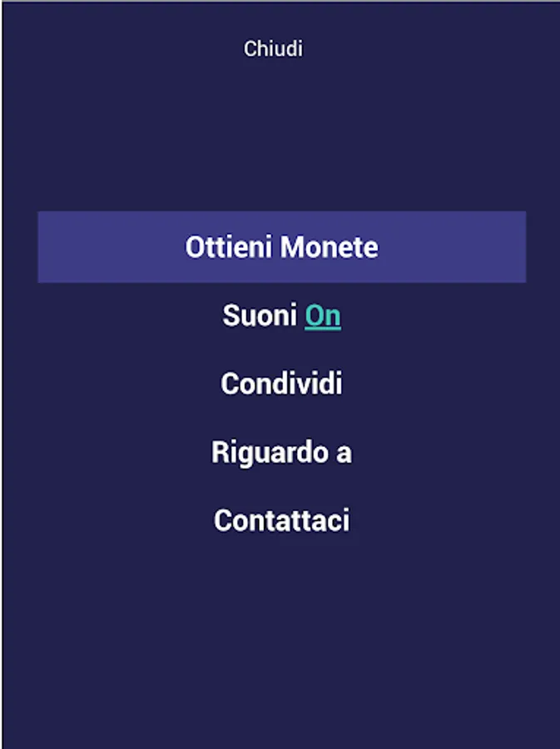
Task: View app info through Riguardo a
Action: click(281, 453)
